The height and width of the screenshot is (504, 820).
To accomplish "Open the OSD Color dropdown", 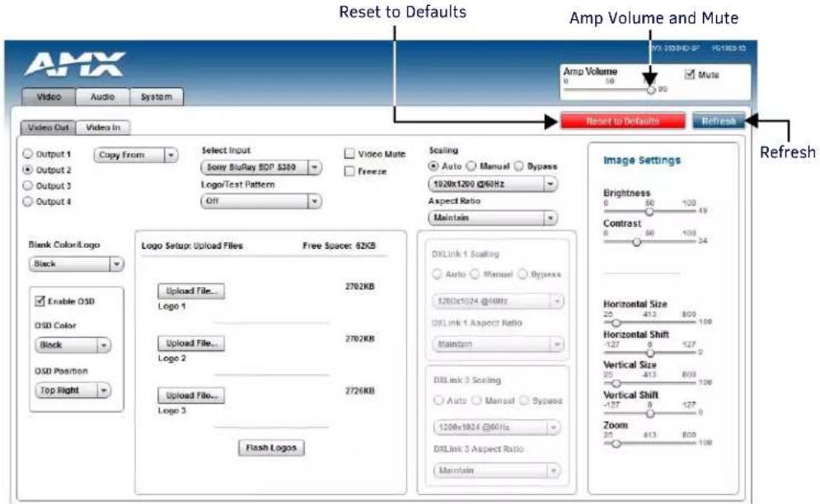I will pos(73,345).
